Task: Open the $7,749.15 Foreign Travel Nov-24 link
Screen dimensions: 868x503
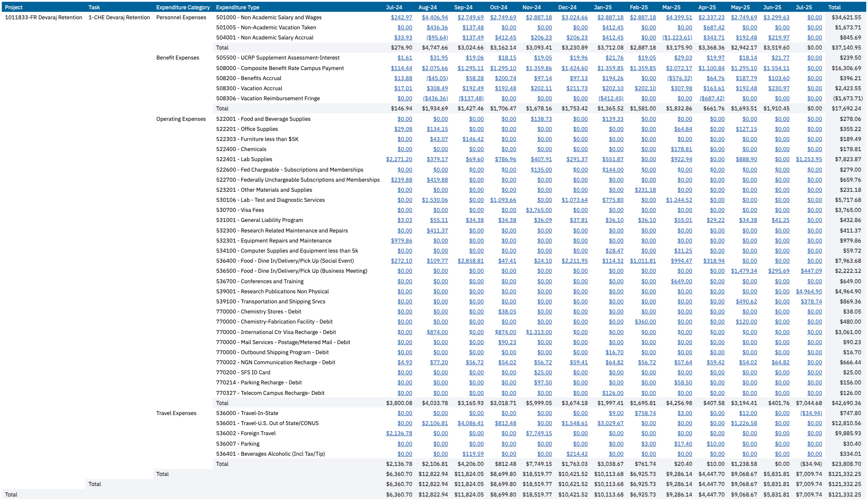Action: click(x=539, y=433)
